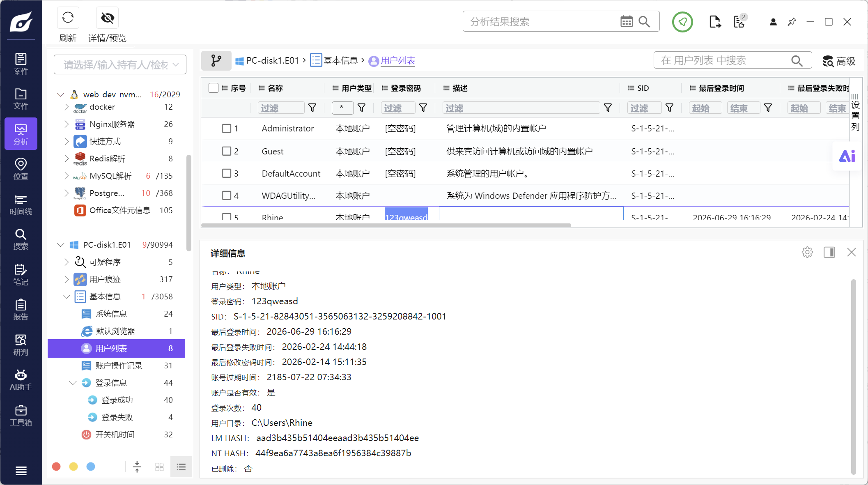Screen dimensions: 868x485
Task: Click the yellow color tag dot
Action: pos(73,467)
